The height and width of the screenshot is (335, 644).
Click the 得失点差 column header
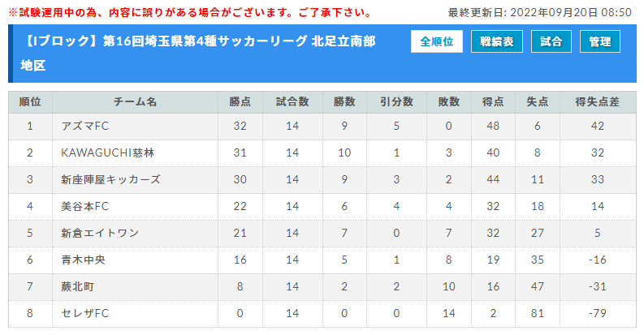(x=597, y=102)
